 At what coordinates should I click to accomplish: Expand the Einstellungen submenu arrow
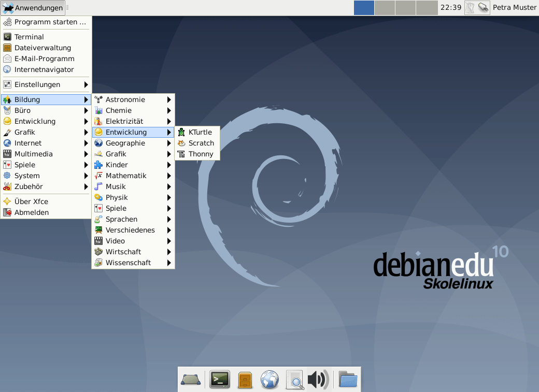[x=86, y=84]
